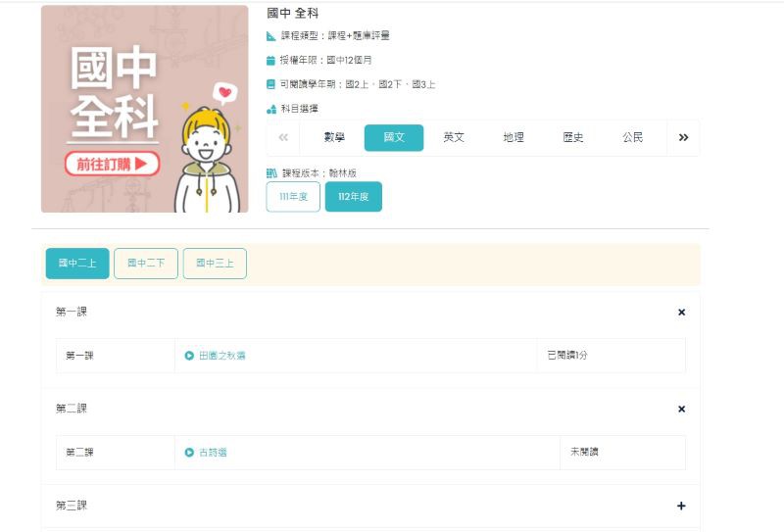
Task: Switch to the 英文 subject
Action: click(x=454, y=138)
